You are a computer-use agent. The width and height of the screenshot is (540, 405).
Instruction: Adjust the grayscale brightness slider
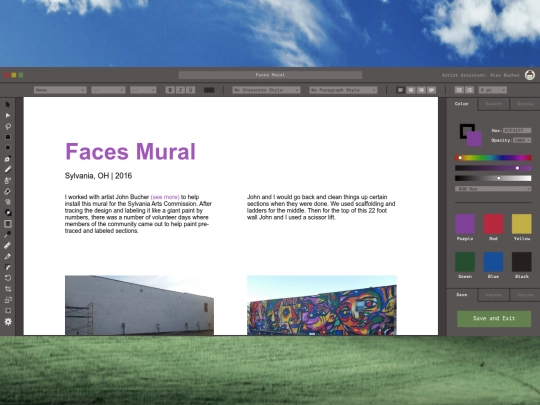(x=493, y=178)
